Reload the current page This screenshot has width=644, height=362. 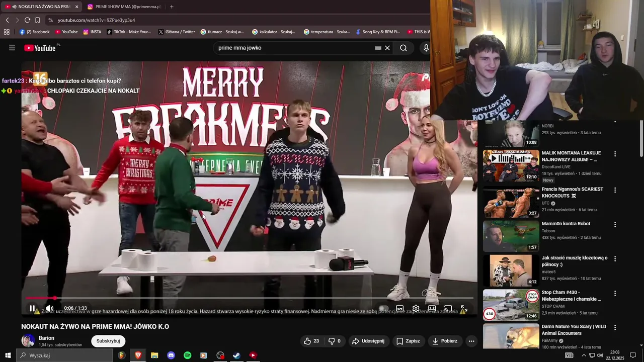(27, 20)
